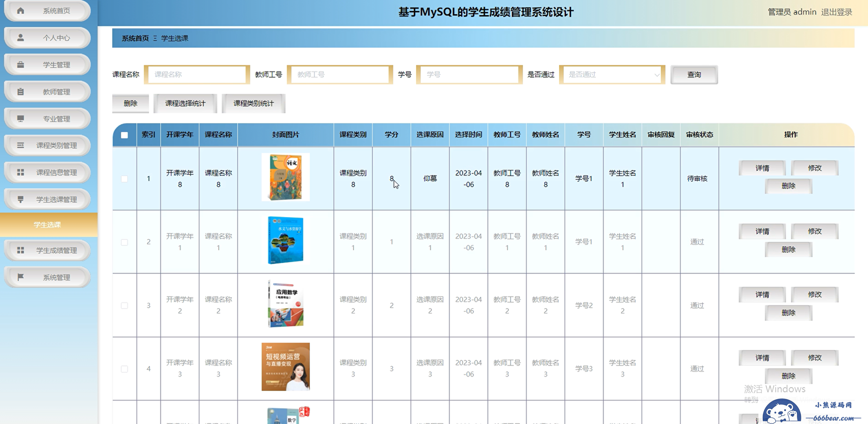
Task: Click 删除 for the 课程名称8 row
Action: (788, 186)
